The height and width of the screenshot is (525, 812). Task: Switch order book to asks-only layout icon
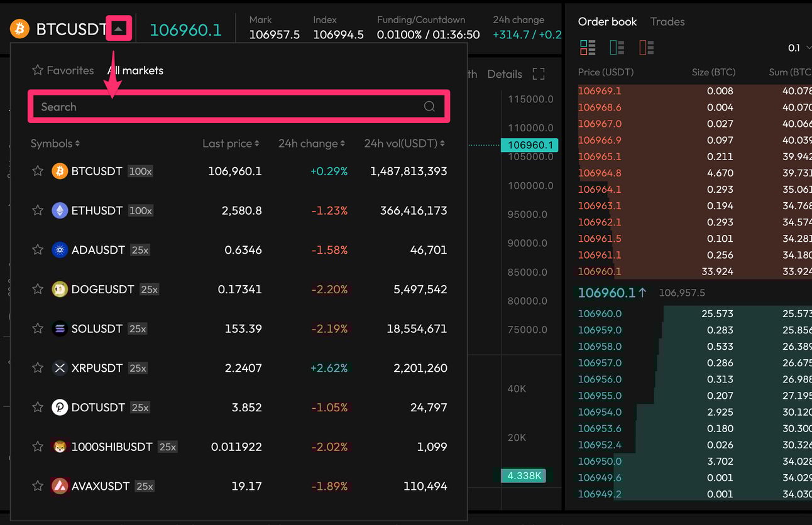click(x=646, y=48)
